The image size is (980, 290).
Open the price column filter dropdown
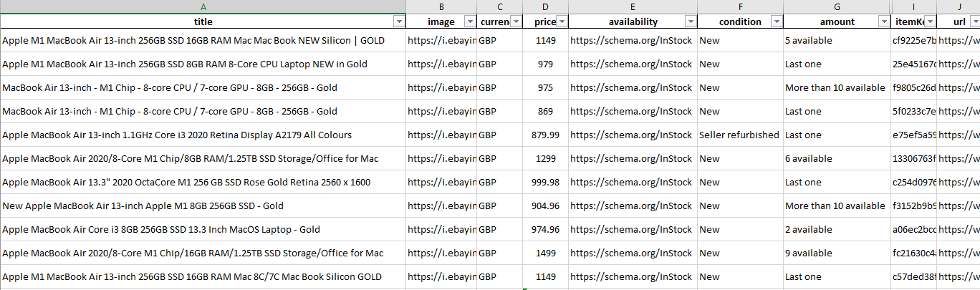[562, 22]
